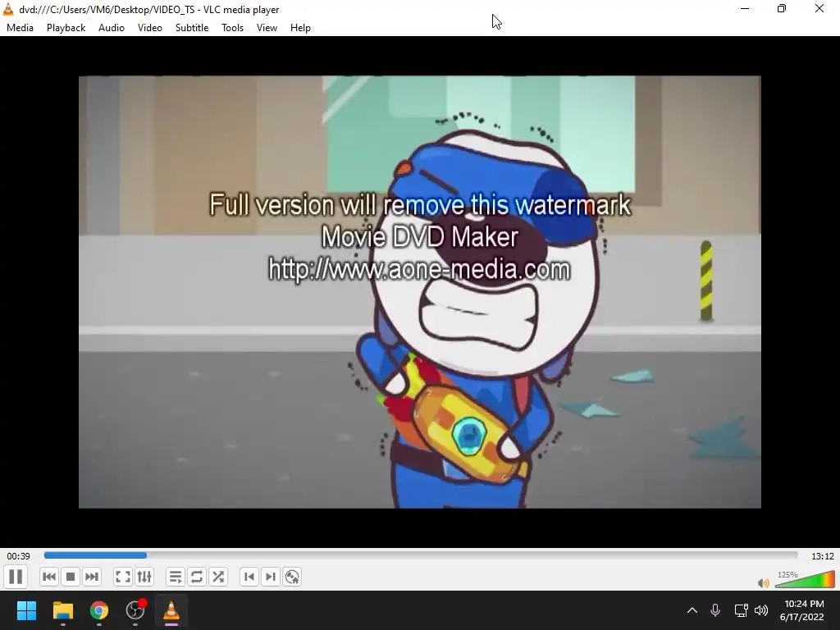Expand hidden system tray icons
The image size is (840, 630).
tap(692, 610)
